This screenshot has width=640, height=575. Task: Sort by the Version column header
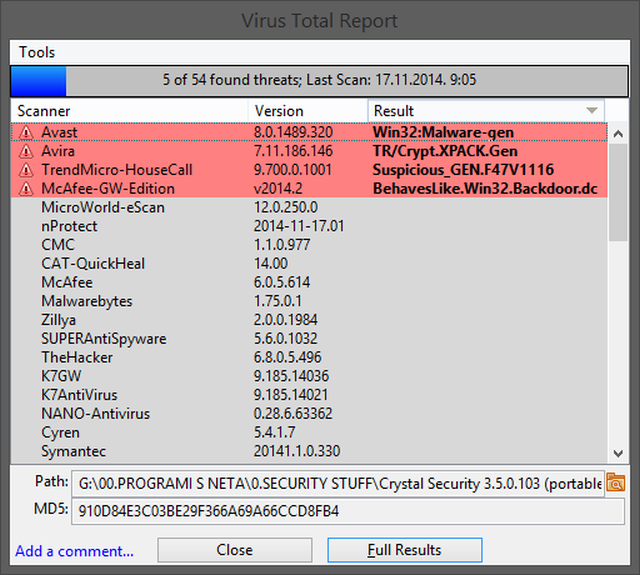[308, 111]
